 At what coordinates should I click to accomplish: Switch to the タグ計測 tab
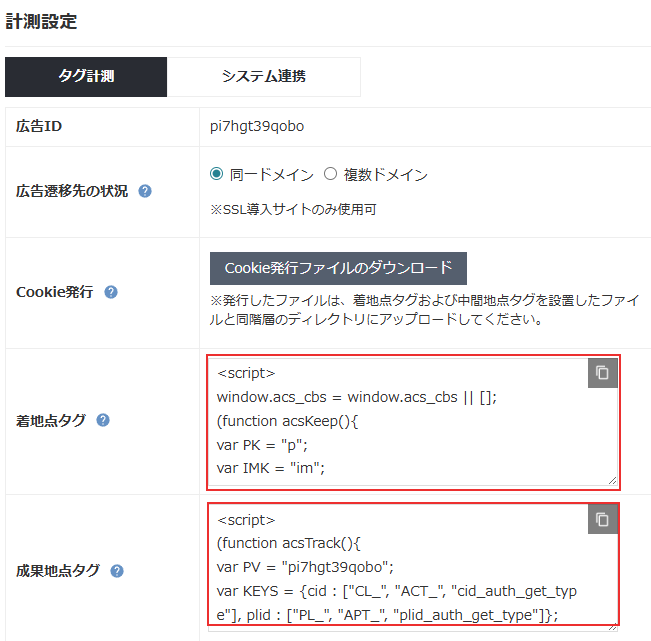[86, 77]
